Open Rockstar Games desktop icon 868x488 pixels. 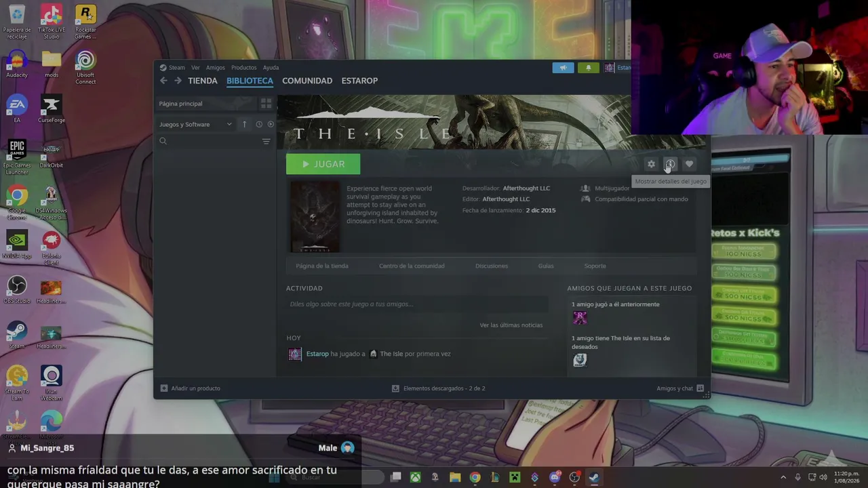click(x=85, y=22)
